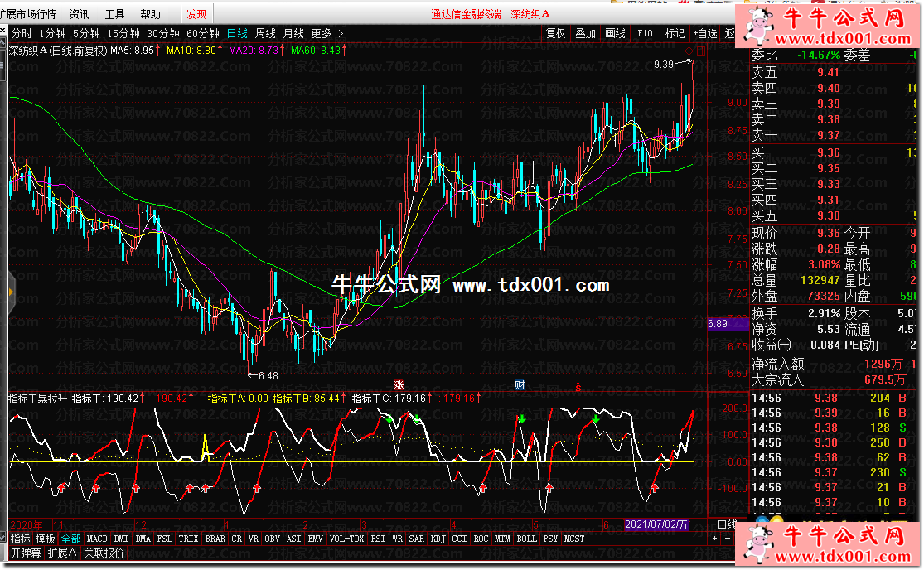Screen dimensions: 924x570
Task: Select the 1分钟 timeframe
Action: [53, 34]
